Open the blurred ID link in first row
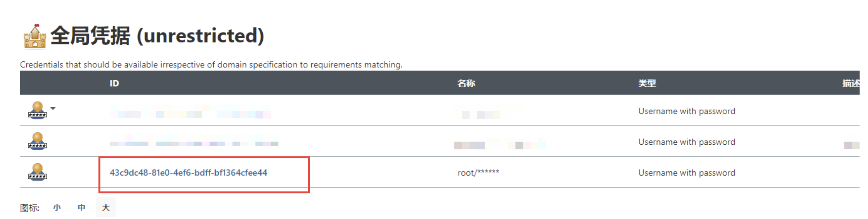This screenshot has width=868, height=219. (190, 112)
